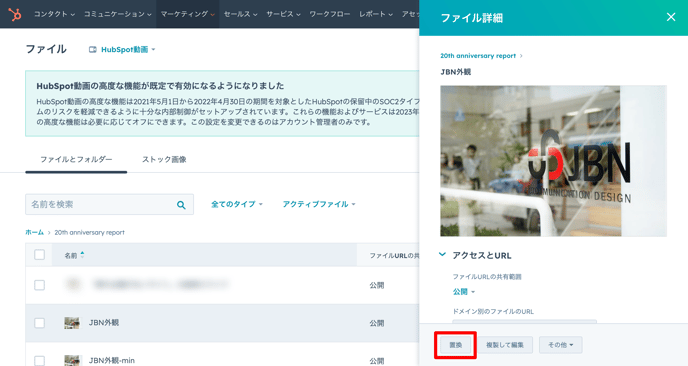
Task: Switch to the ファイルとフォルダー tab
Action: pyautogui.click(x=76, y=159)
